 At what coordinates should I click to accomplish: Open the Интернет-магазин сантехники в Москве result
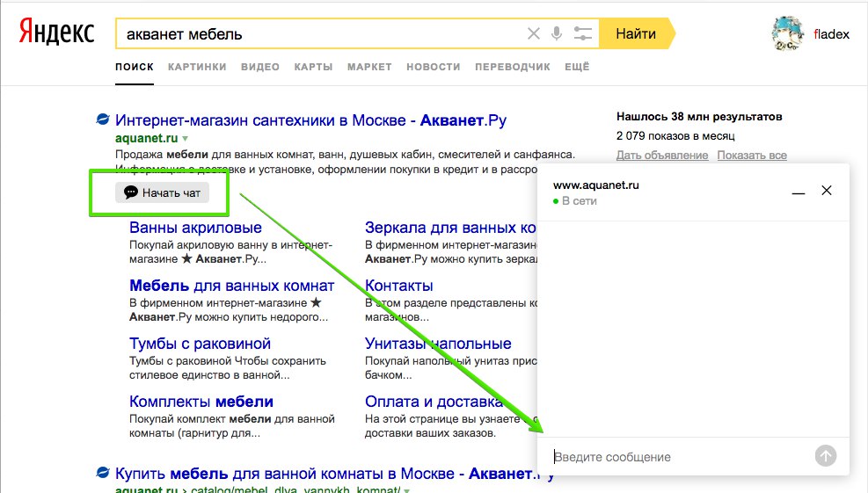pyautogui.click(x=310, y=120)
